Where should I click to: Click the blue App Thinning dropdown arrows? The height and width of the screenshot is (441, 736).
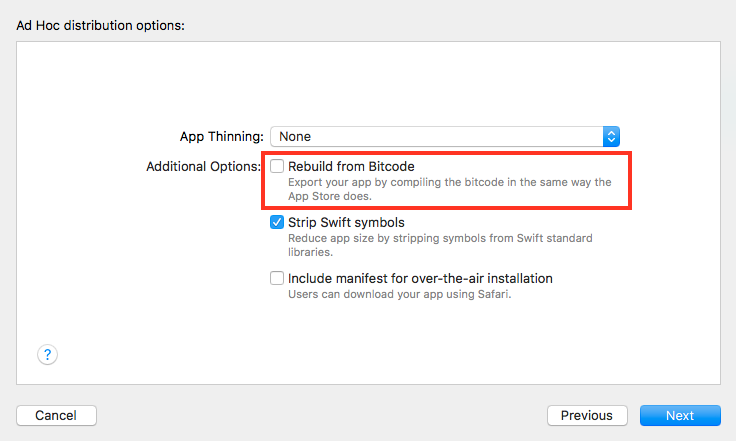pos(612,136)
